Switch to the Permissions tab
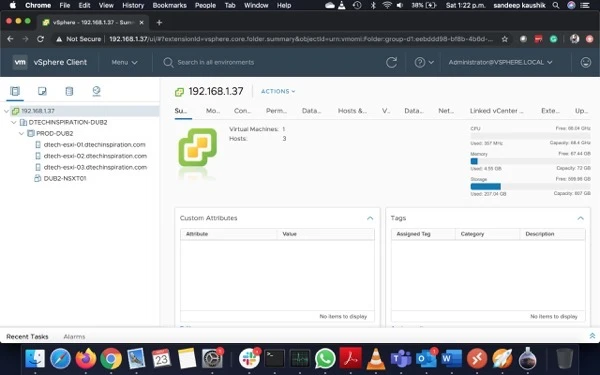Image resolution: width=600 pixels, height=375 pixels. tap(276, 111)
